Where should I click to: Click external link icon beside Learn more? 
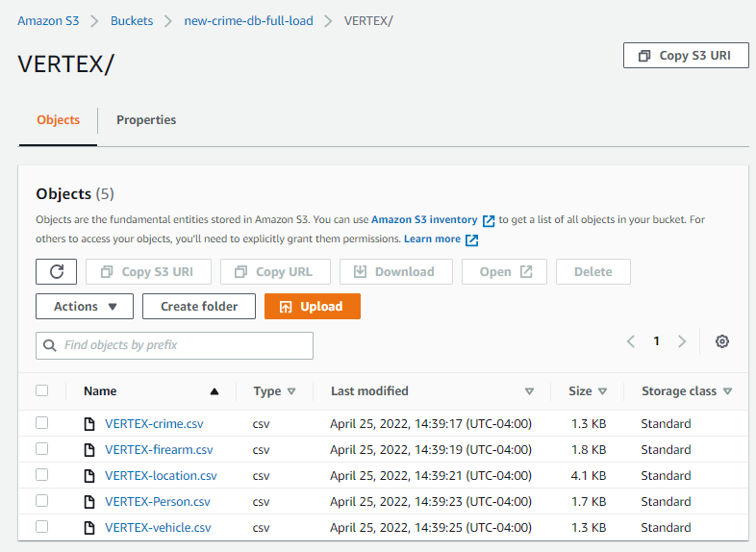[471, 239]
